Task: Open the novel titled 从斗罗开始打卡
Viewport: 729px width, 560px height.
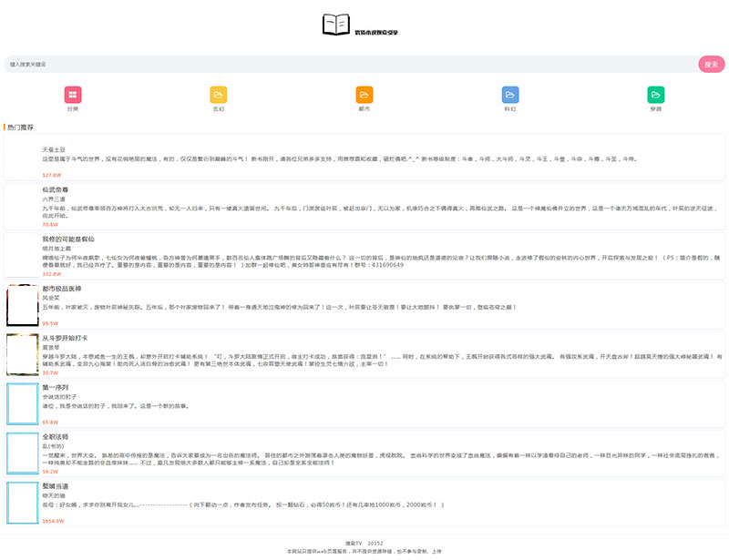Action: click(65, 338)
